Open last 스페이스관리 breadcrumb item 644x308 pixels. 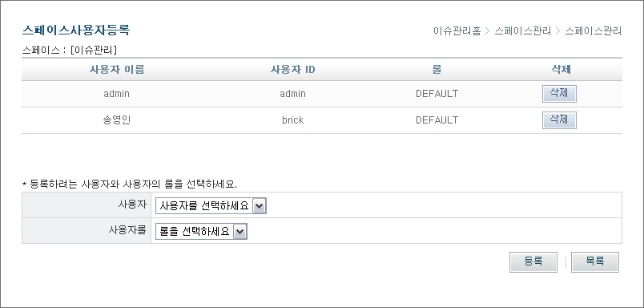(593, 30)
